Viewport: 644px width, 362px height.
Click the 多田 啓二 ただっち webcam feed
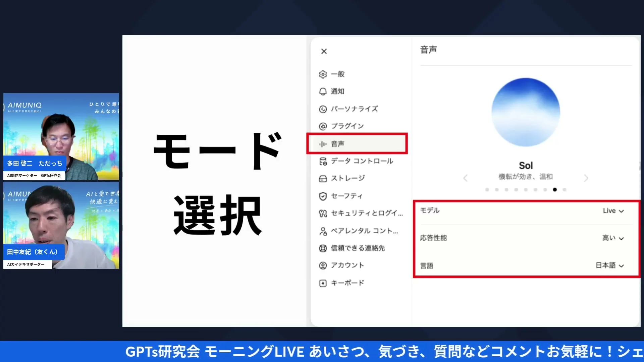coord(61,136)
